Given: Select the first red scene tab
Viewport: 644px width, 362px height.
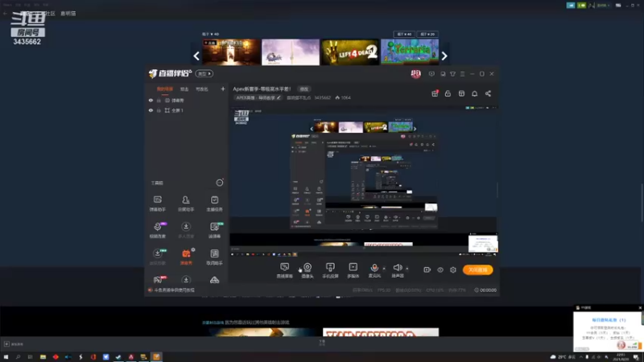Looking at the screenshot, I should [165, 89].
